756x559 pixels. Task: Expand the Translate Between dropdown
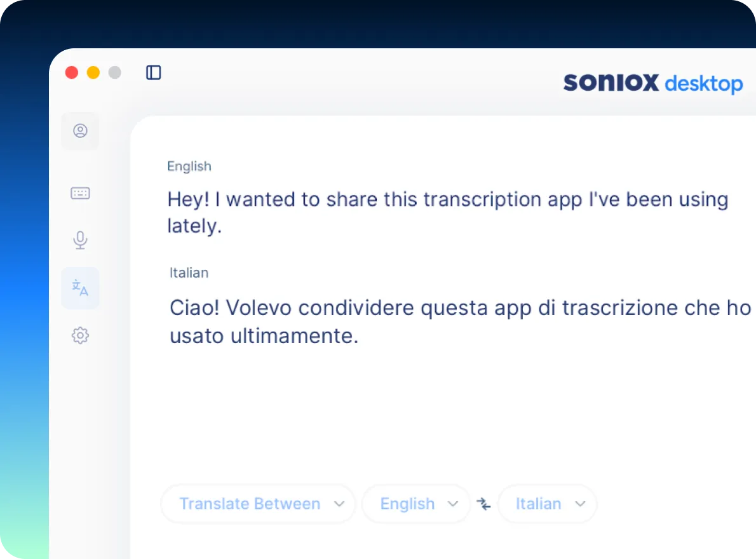(258, 504)
